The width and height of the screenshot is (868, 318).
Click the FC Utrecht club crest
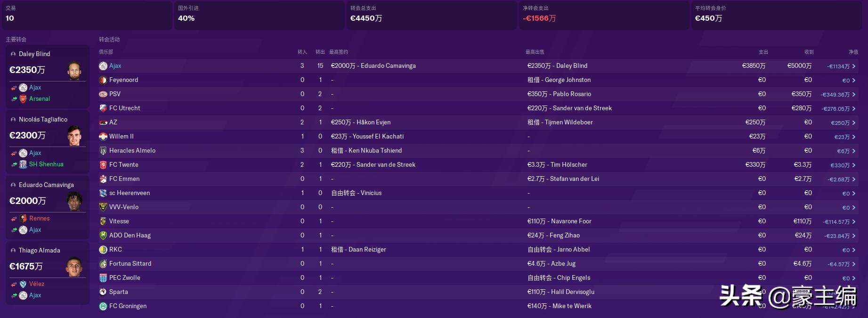click(103, 108)
